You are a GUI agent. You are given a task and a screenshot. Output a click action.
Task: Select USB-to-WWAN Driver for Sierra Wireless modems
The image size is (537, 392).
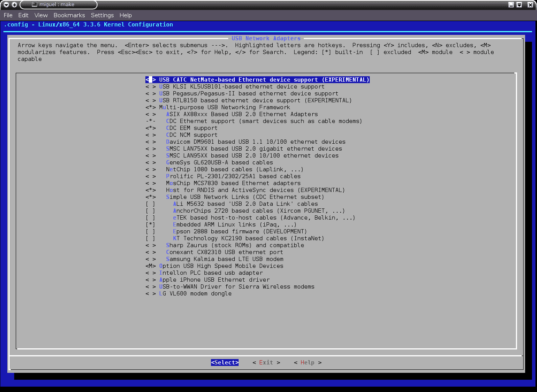tap(230, 287)
